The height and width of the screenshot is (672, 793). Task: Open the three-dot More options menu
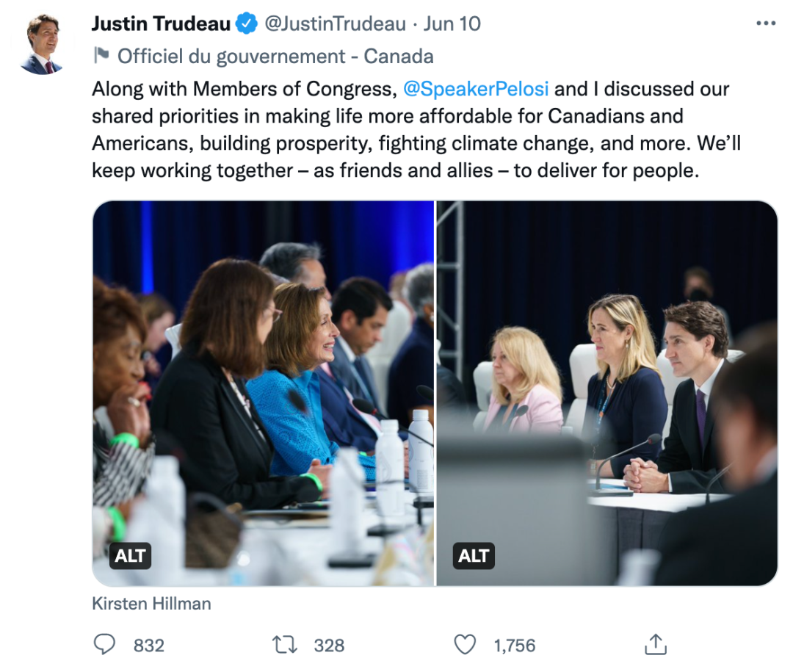tap(765, 24)
